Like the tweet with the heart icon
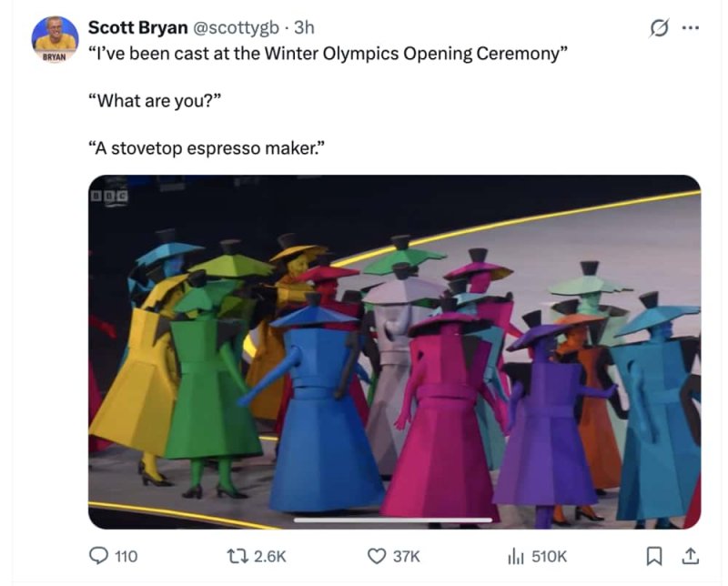Image resolution: width=728 pixels, height=586 pixels. tap(377, 555)
